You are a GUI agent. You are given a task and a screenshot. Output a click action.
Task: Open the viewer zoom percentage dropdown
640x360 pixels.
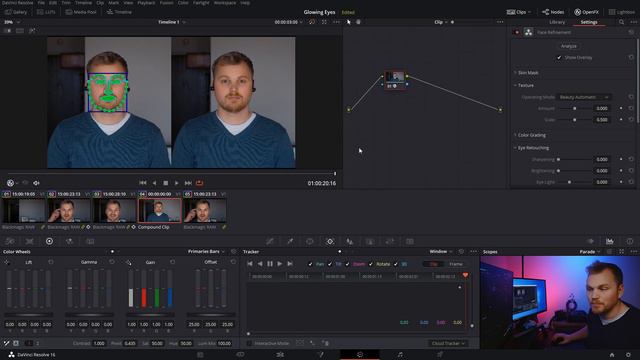tap(11, 22)
